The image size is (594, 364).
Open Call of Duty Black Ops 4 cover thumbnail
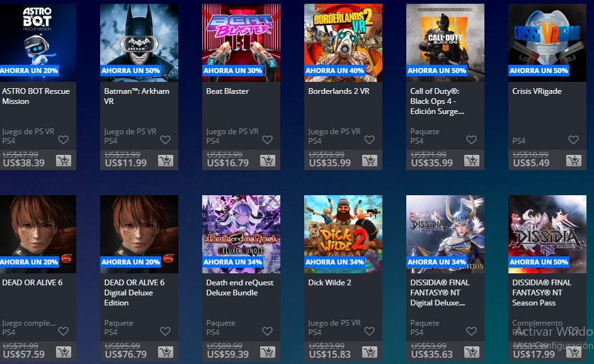click(445, 43)
